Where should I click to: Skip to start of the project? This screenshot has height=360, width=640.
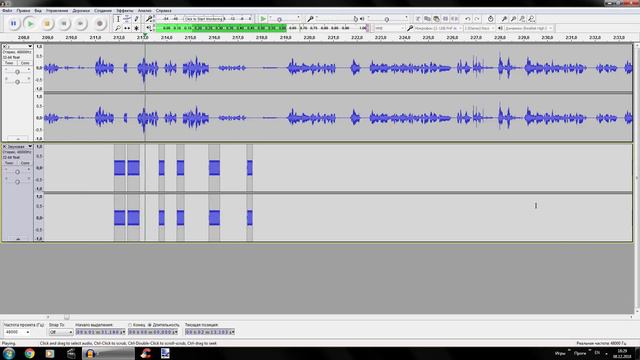click(x=64, y=24)
